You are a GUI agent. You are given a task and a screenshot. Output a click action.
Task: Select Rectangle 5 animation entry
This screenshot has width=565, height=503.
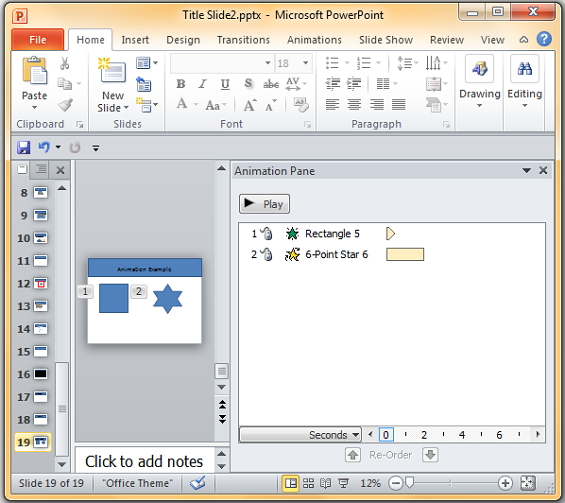click(x=392, y=234)
